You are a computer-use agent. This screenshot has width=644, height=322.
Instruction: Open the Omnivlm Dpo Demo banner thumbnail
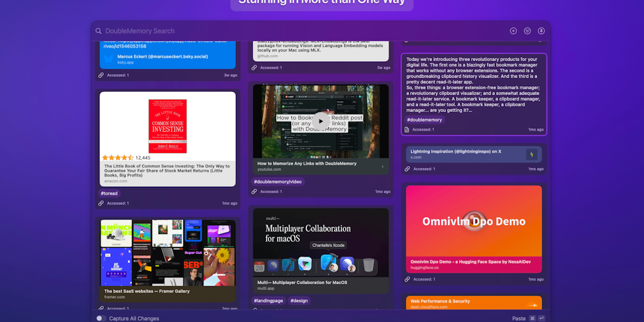(474, 221)
